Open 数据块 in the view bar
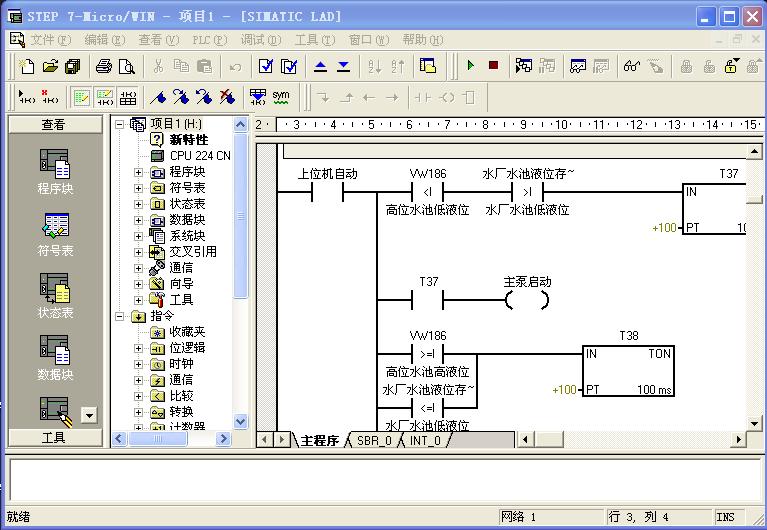This screenshot has height=530, width=767. coord(55,358)
